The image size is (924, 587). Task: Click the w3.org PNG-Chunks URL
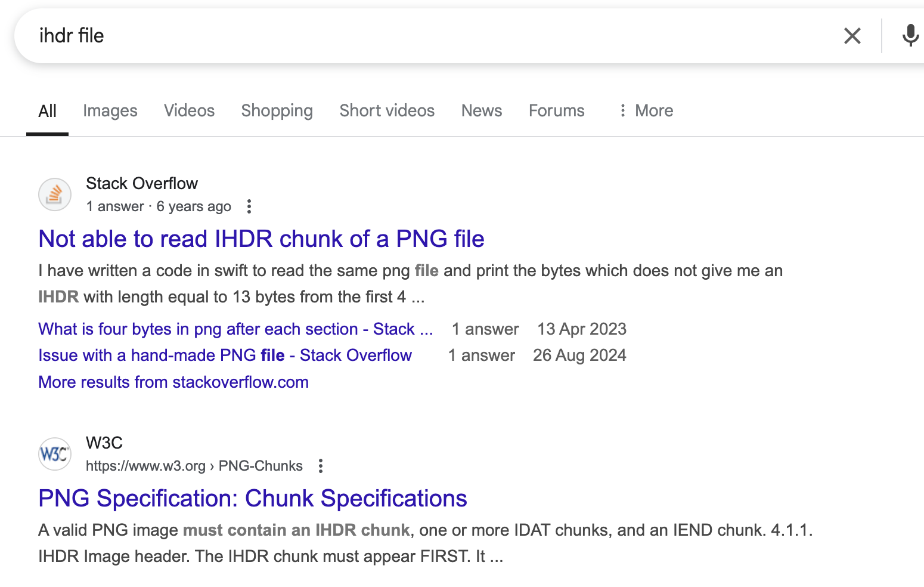pyautogui.click(x=194, y=466)
